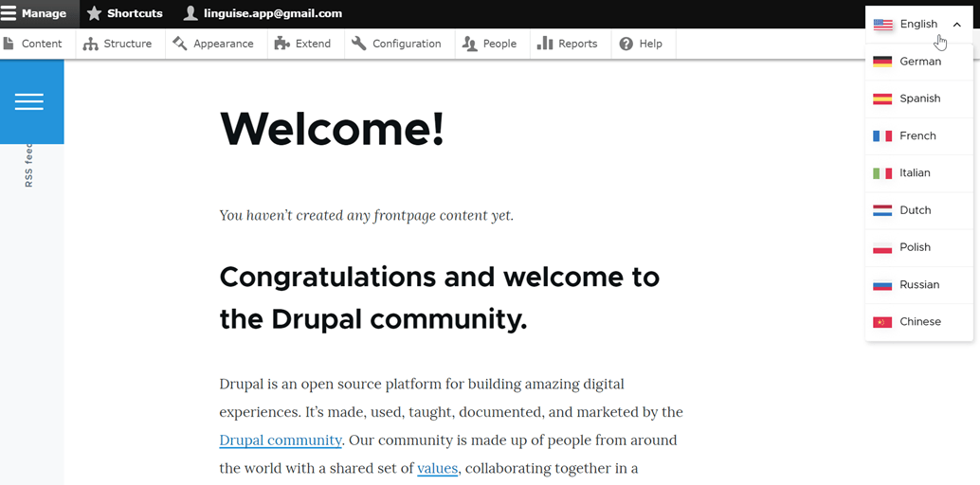980x485 pixels.
Task: Click the Extend puzzle piece icon
Action: pyautogui.click(x=281, y=44)
